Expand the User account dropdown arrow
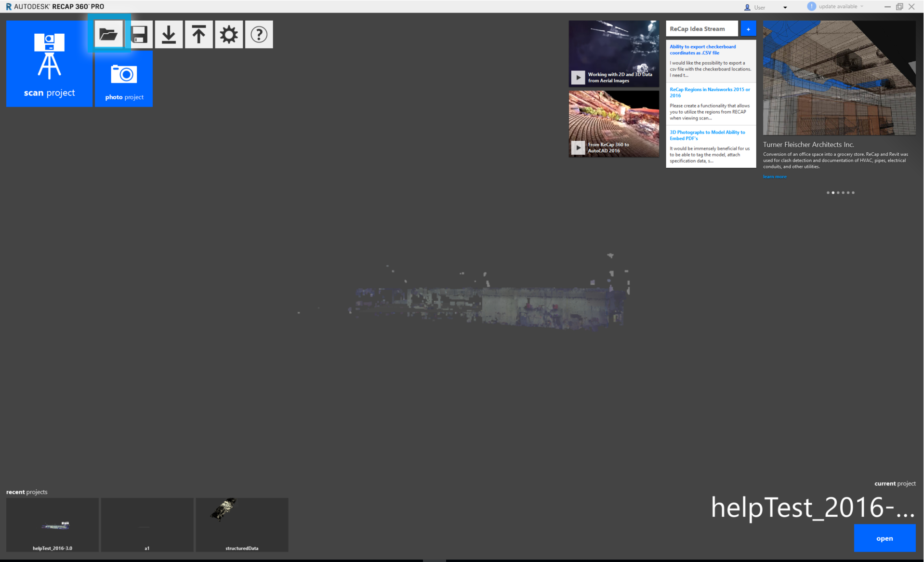924x562 pixels. [x=785, y=7]
